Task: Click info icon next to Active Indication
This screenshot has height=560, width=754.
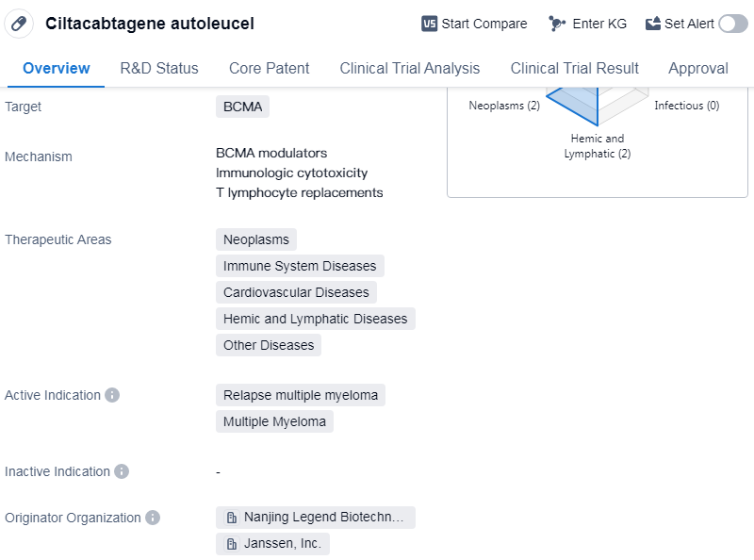Action: click(x=112, y=395)
